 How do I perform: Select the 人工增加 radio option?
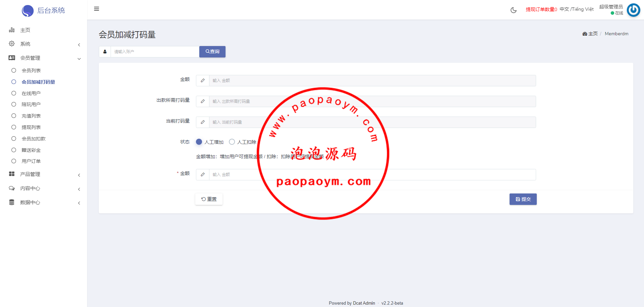click(199, 142)
